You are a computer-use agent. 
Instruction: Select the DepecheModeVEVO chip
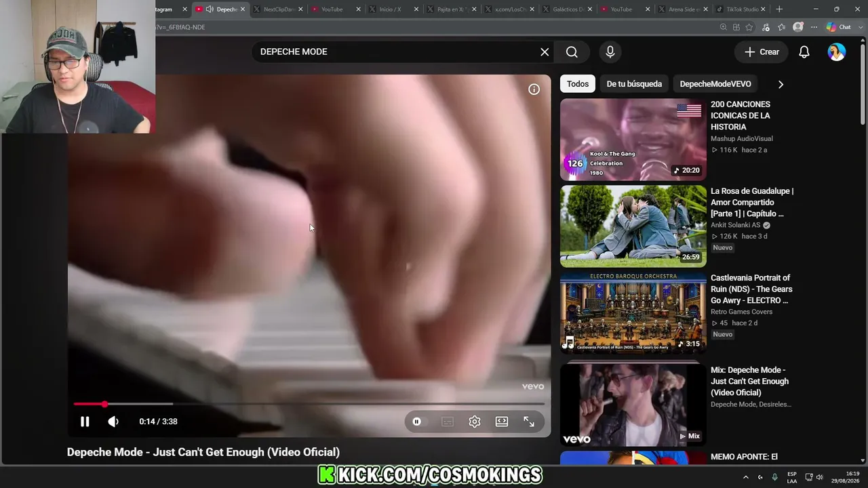click(x=715, y=84)
